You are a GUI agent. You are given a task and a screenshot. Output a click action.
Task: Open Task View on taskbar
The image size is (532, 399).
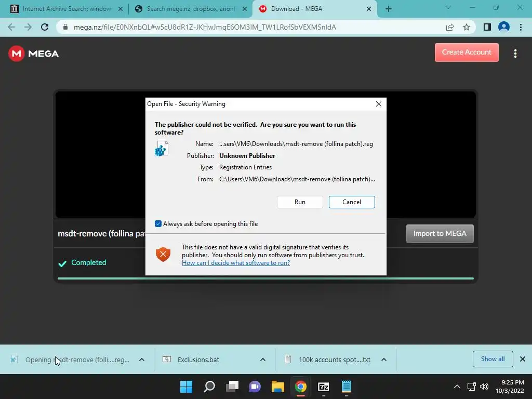[x=232, y=387]
